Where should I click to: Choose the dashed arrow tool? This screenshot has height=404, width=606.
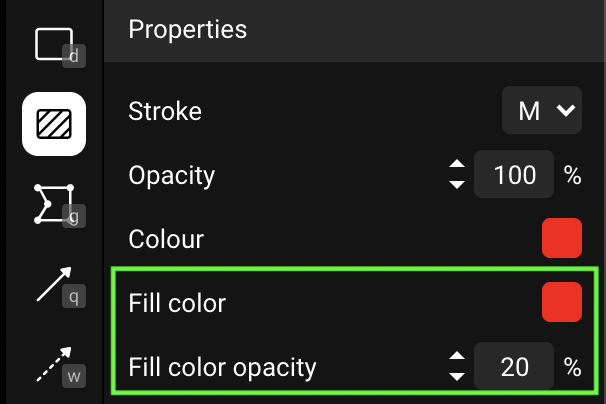click(54, 365)
